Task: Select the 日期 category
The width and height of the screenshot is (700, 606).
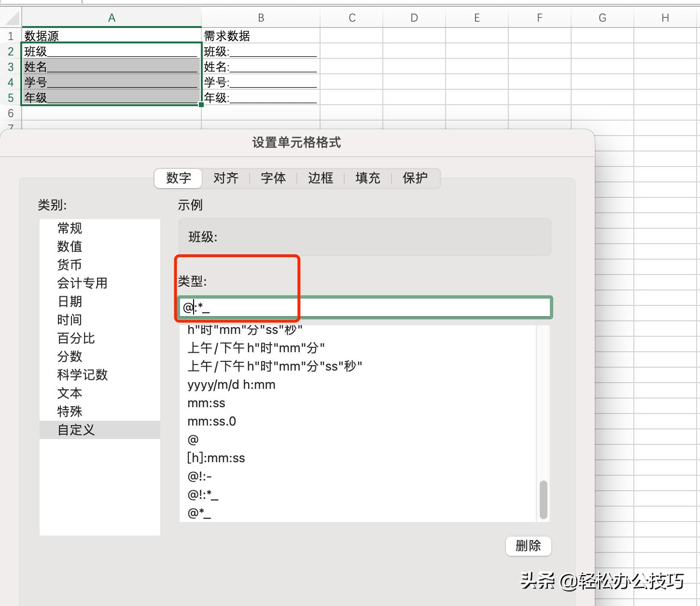Action: (69, 301)
